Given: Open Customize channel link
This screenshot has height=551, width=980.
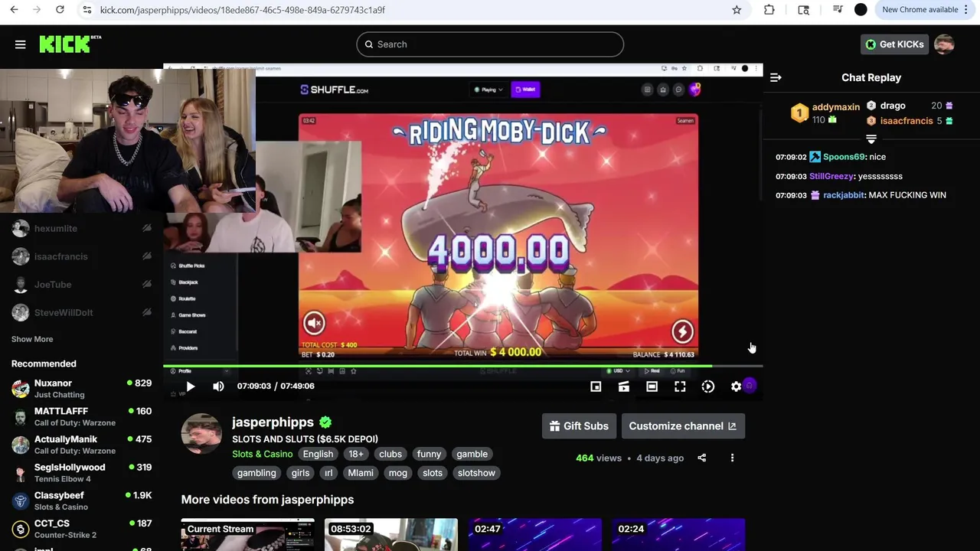Looking at the screenshot, I should [x=683, y=426].
